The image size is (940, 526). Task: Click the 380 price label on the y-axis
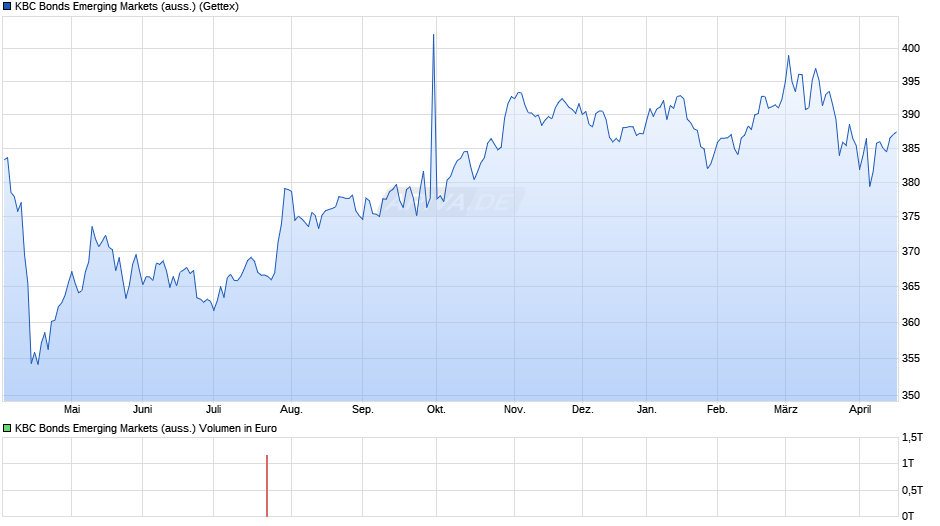click(x=911, y=182)
